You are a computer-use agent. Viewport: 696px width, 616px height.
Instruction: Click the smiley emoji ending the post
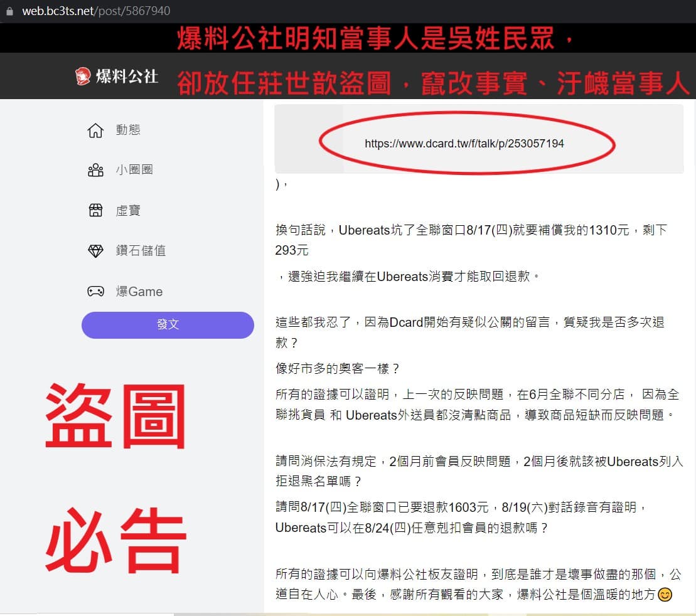click(x=665, y=594)
